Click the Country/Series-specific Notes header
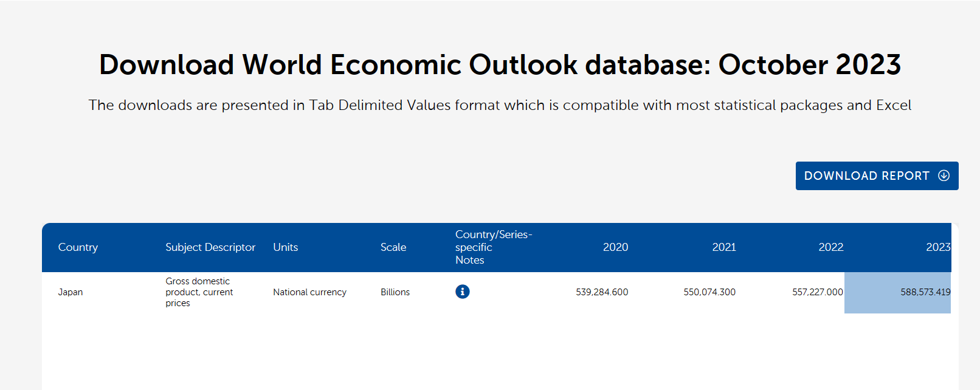Viewport: 980px width, 390px height. pyautogui.click(x=493, y=247)
